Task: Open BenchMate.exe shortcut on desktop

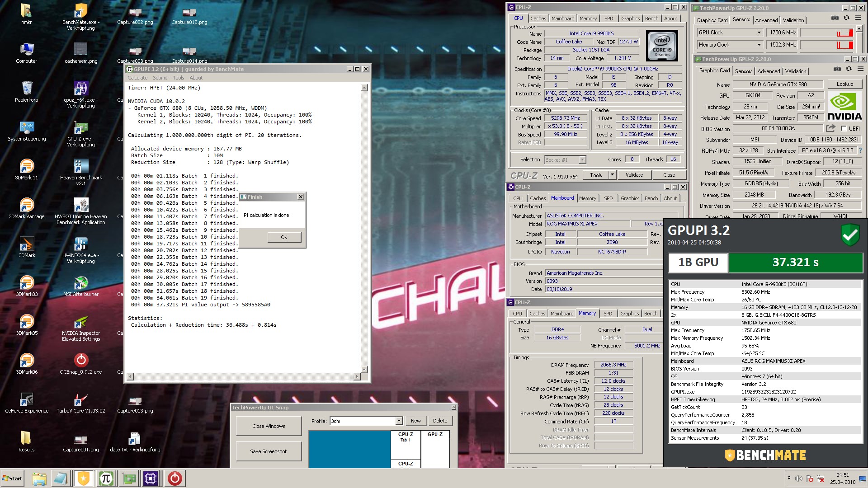Action: tap(81, 17)
